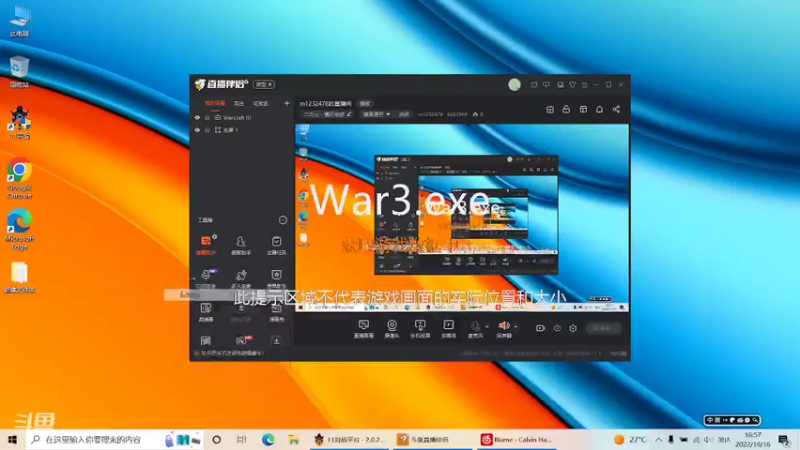This screenshot has width=800, height=450.
Task: Mute the red speaker icon
Action: 504,327
